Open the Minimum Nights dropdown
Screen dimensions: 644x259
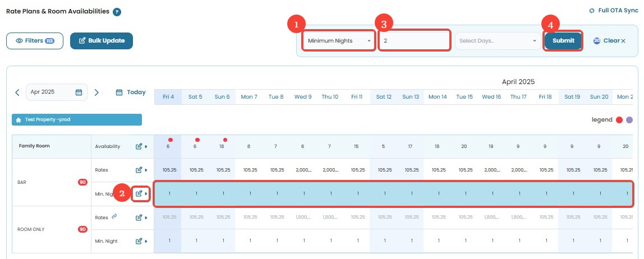click(339, 40)
